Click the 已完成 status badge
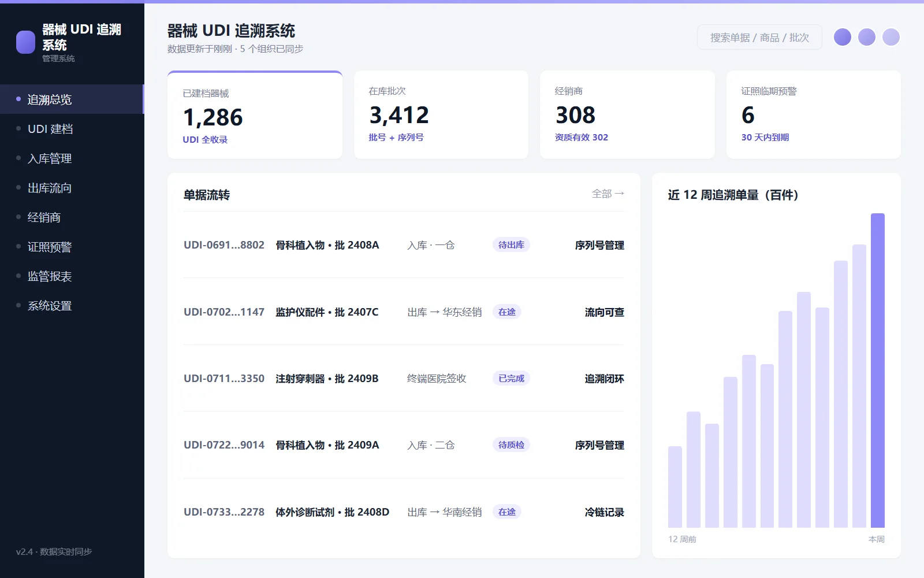 (511, 379)
